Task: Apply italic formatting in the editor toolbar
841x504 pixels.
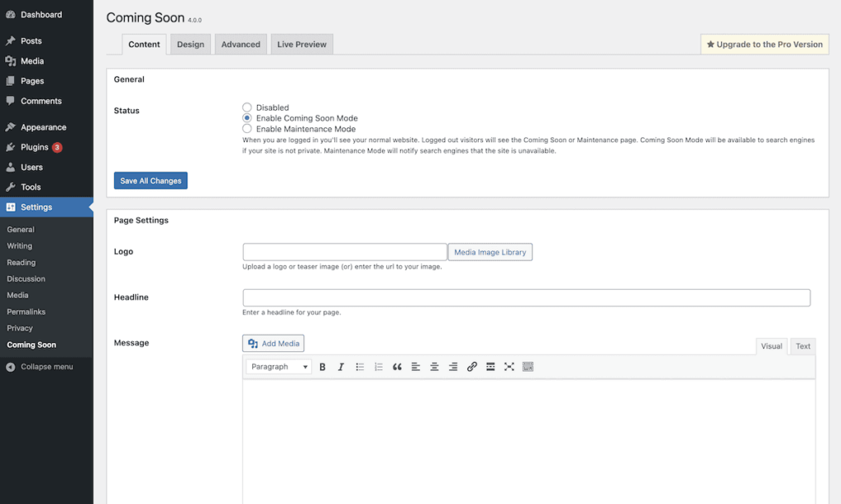Action: click(341, 367)
